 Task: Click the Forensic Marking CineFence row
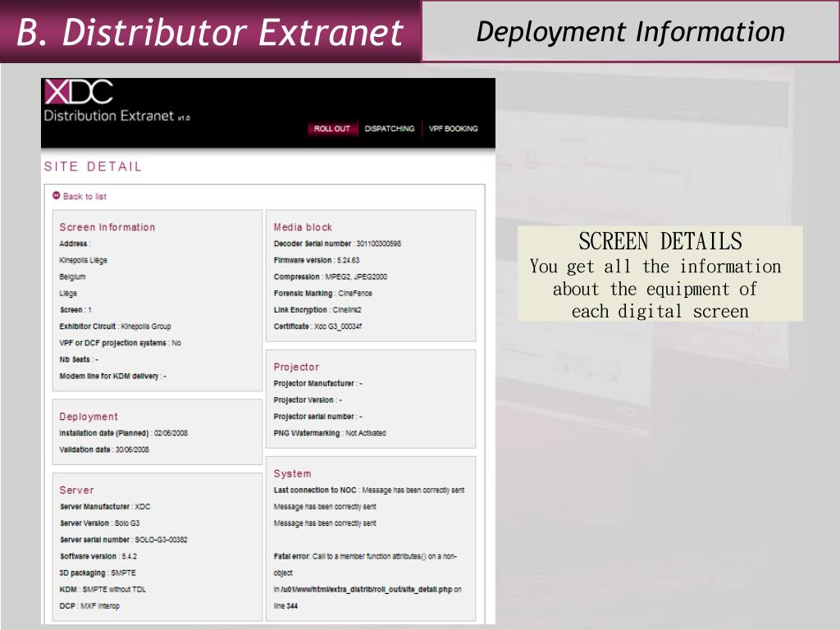pyautogui.click(x=323, y=294)
